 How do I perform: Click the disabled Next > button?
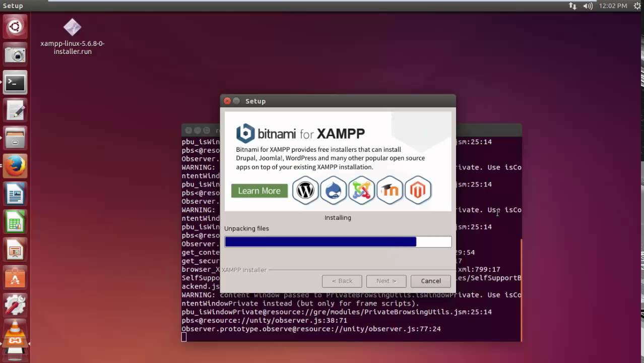click(x=387, y=281)
